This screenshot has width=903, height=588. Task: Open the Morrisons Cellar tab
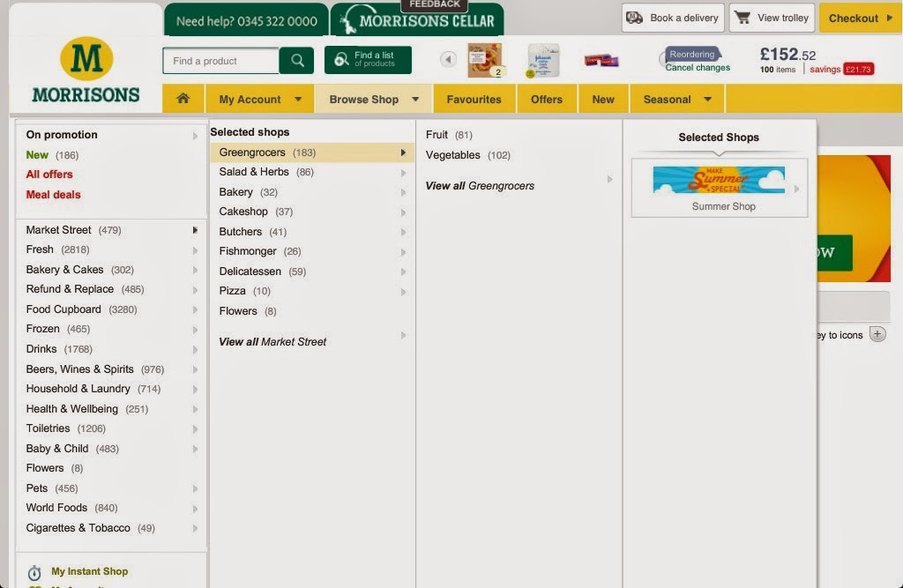point(417,21)
